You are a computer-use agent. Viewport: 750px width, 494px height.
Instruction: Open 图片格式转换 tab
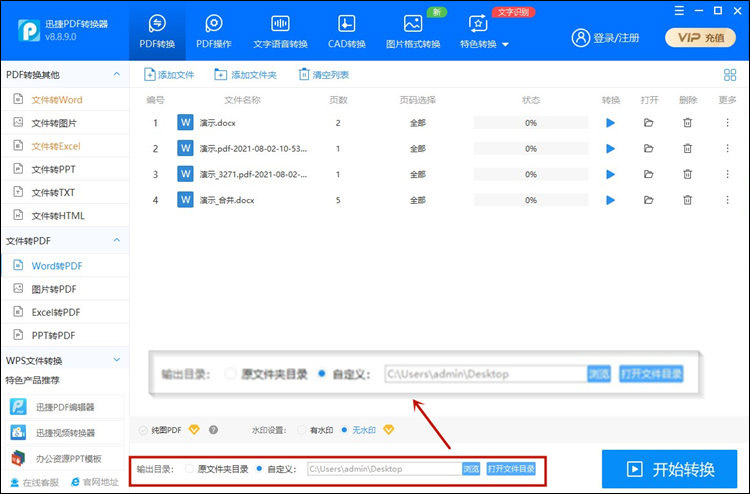coord(413,33)
